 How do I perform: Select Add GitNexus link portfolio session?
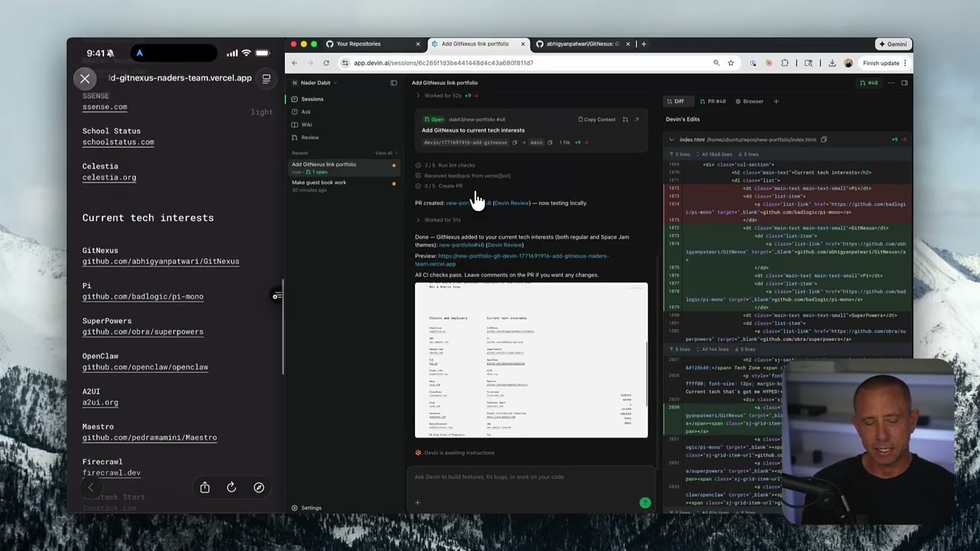[343, 168]
